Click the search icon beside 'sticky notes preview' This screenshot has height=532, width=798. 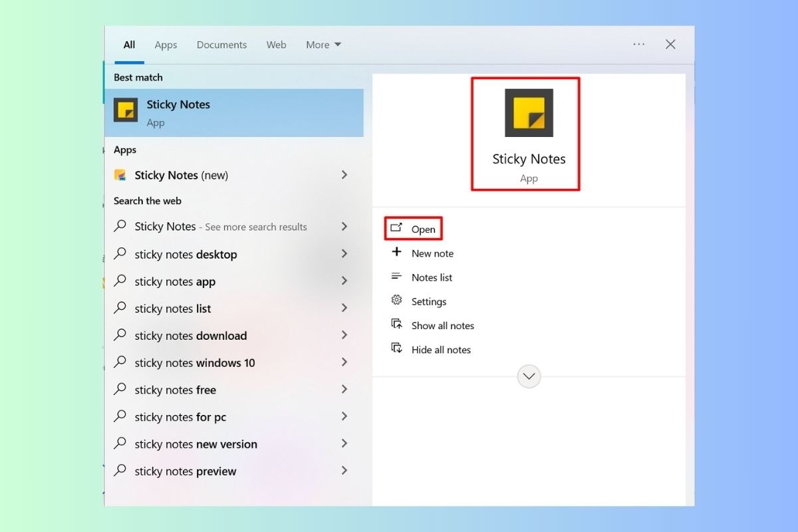pos(120,470)
